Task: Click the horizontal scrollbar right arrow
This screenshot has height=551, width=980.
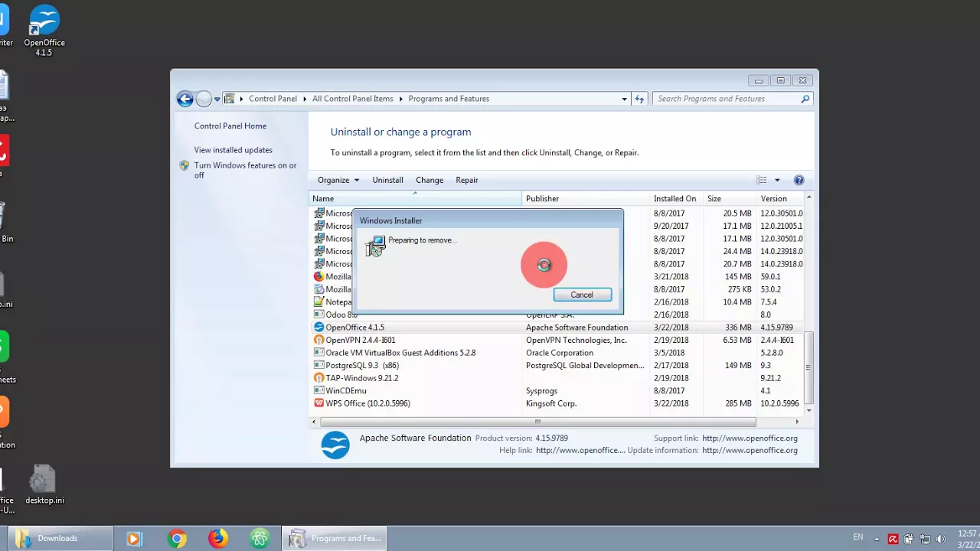Action: [x=797, y=422]
